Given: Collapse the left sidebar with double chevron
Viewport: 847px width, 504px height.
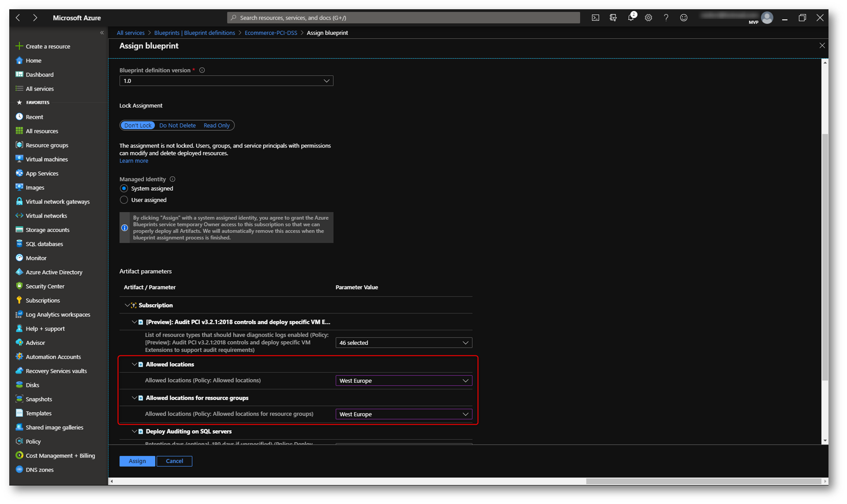Looking at the screenshot, I should [102, 33].
